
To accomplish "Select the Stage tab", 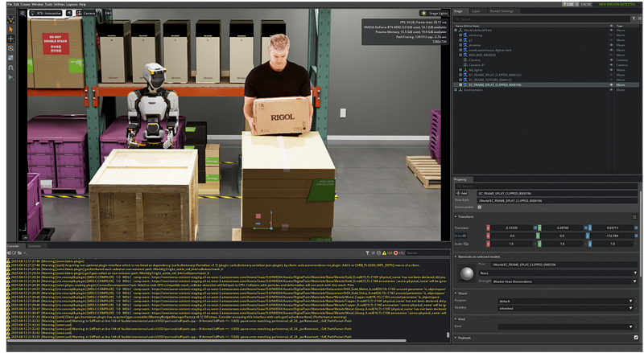I will [x=459, y=11].
